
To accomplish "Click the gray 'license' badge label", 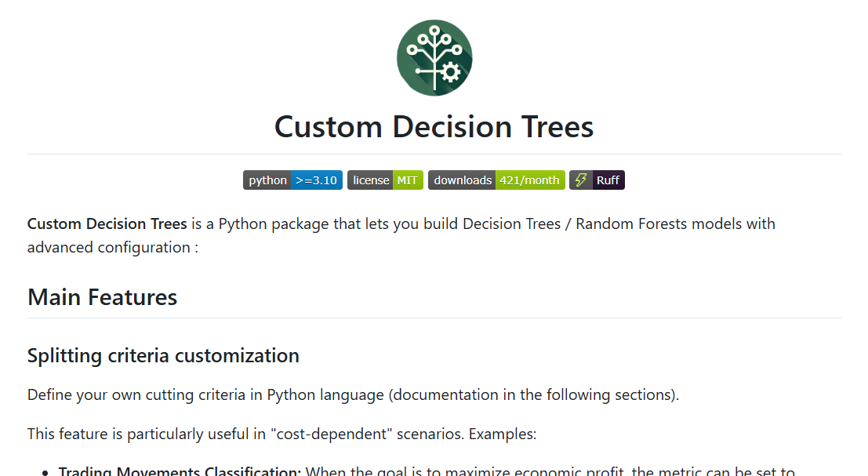I will (x=370, y=180).
